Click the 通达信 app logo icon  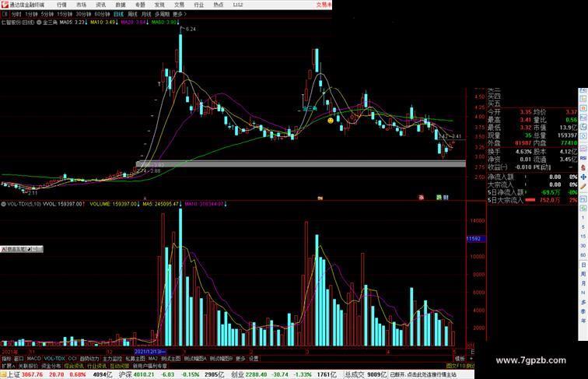coord(5,5)
